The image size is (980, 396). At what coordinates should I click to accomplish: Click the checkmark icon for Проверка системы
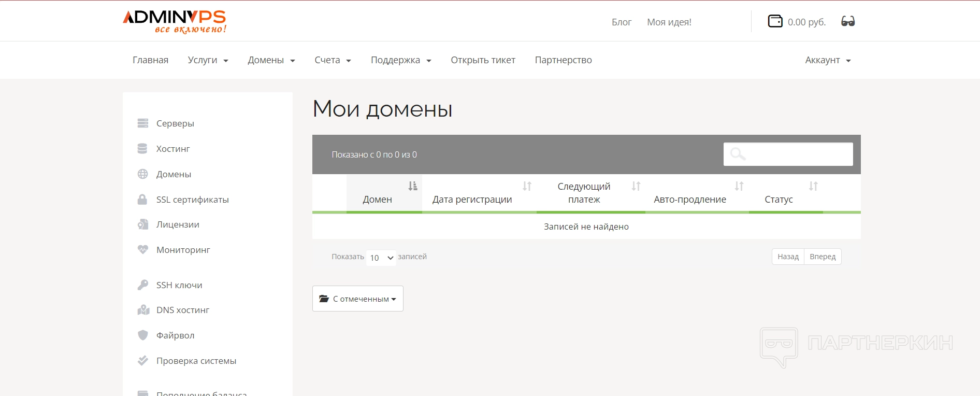pos(143,360)
